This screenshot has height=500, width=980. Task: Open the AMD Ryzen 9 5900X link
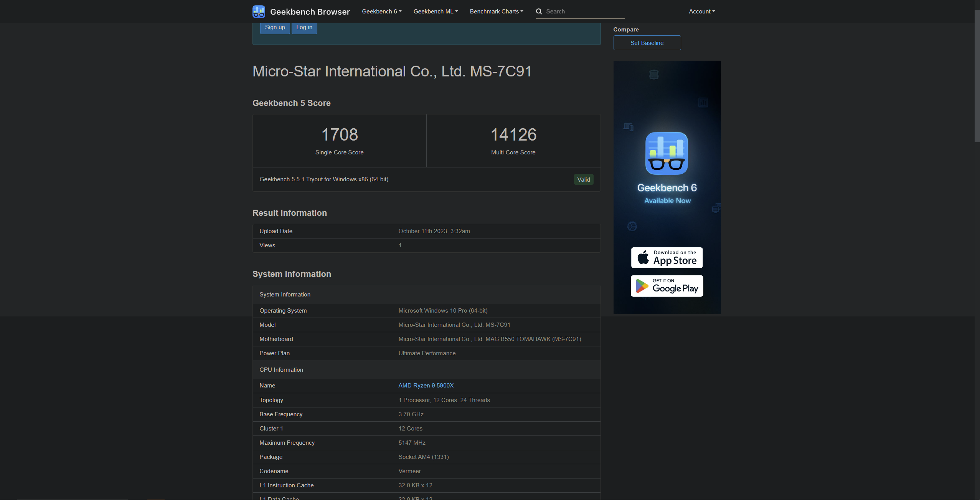tap(426, 386)
